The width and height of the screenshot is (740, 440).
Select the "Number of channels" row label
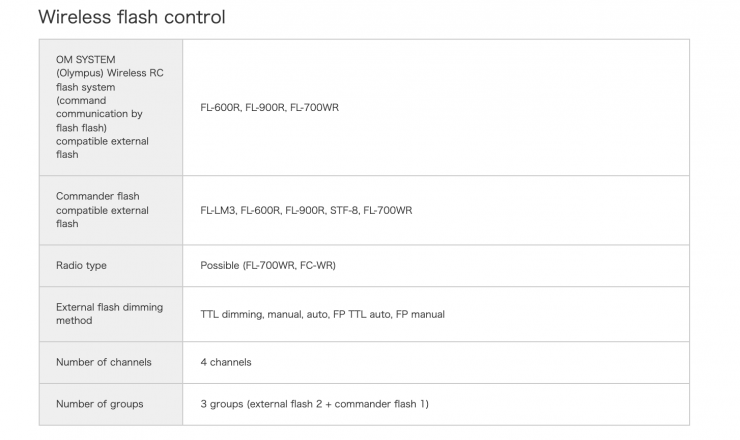[x=103, y=362]
